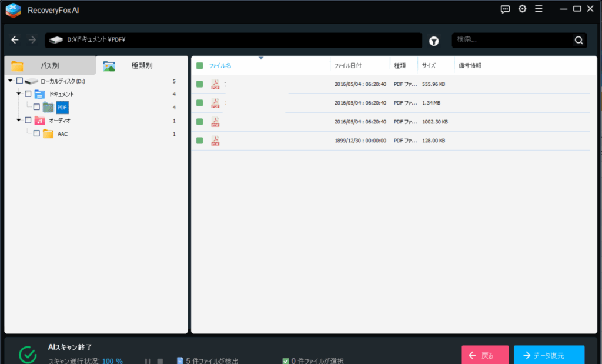Click the PDF icon of 555.96 KB file

click(x=216, y=84)
